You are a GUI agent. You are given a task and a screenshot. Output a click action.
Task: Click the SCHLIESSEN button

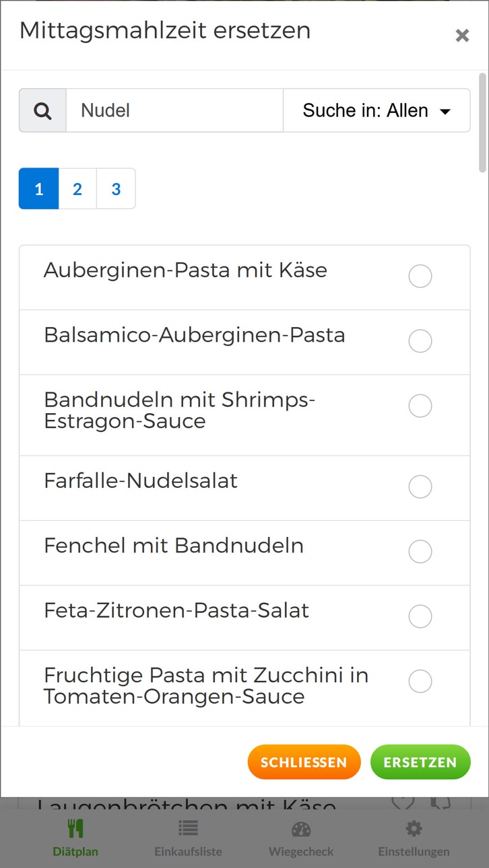click(x=304, y=762)
